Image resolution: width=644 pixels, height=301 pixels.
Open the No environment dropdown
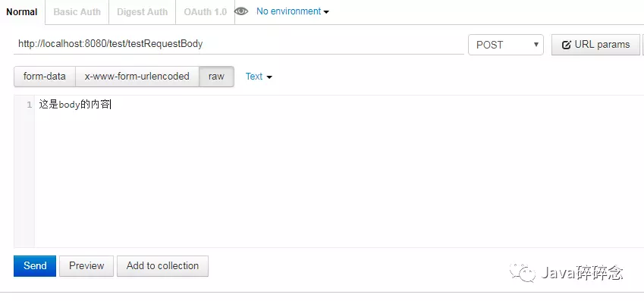tap(293, 11)
